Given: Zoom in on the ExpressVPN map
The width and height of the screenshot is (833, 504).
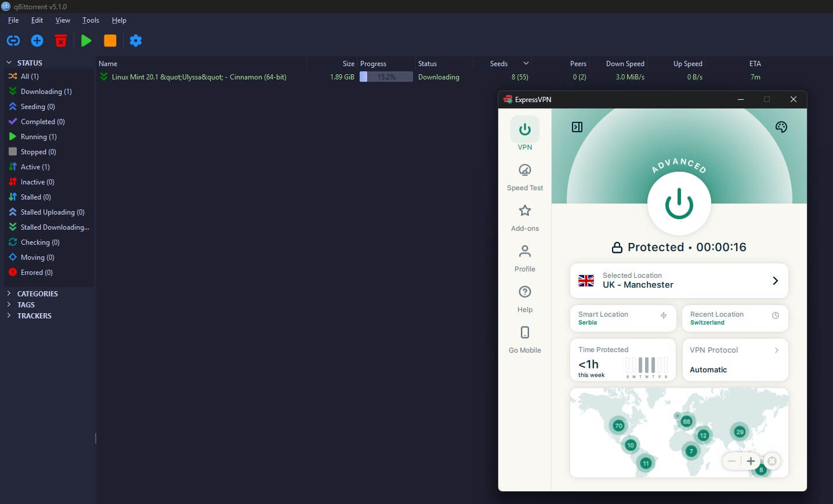Looking at the screenshot, I should 751,461.
